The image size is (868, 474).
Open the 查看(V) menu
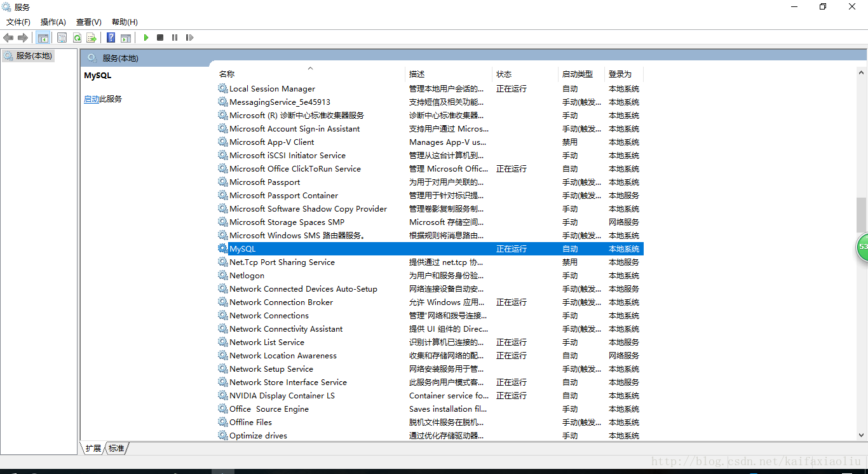pos(88,22)
